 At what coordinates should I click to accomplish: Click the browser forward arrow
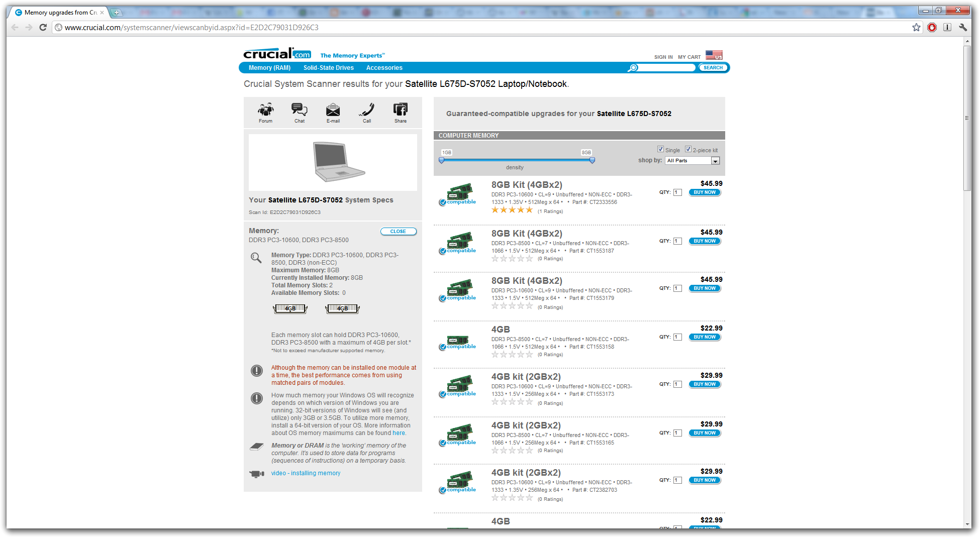[29, 27]
